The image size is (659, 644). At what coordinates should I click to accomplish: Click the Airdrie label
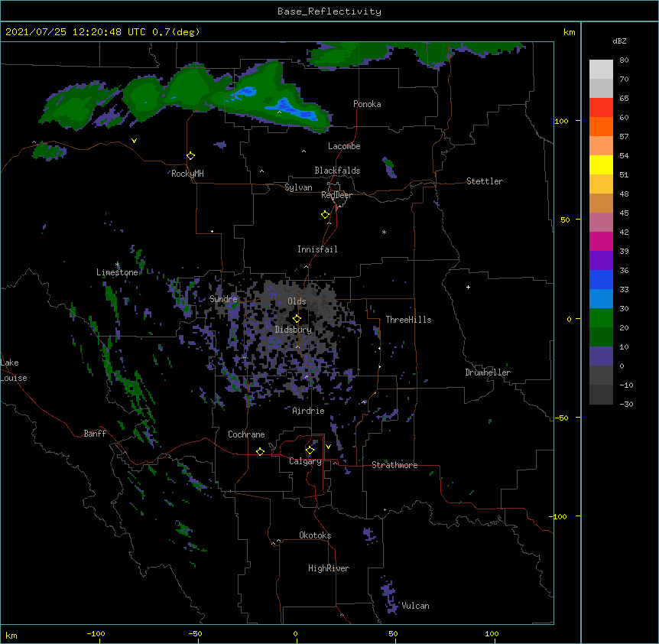point(309,411)
